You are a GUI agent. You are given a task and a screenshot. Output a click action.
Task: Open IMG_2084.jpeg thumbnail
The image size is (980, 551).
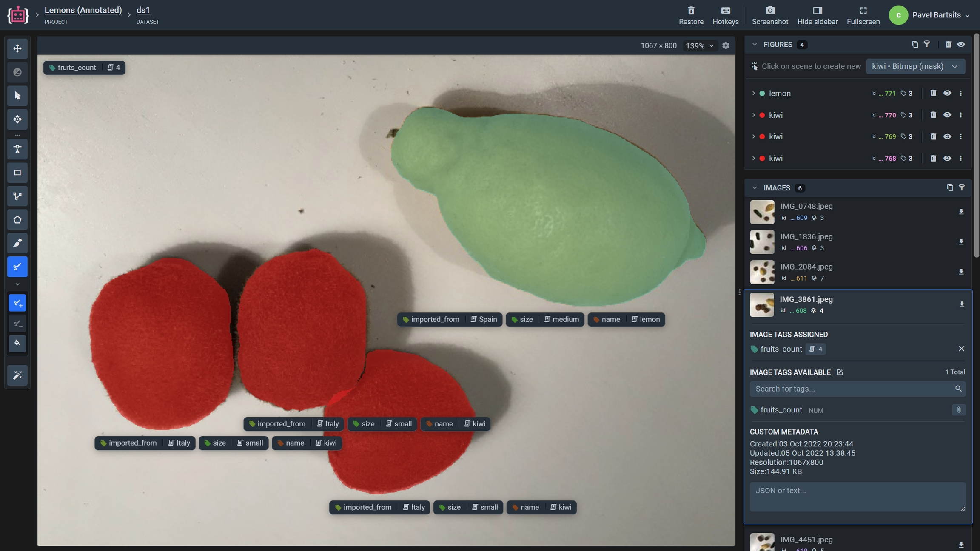[762, 272]
